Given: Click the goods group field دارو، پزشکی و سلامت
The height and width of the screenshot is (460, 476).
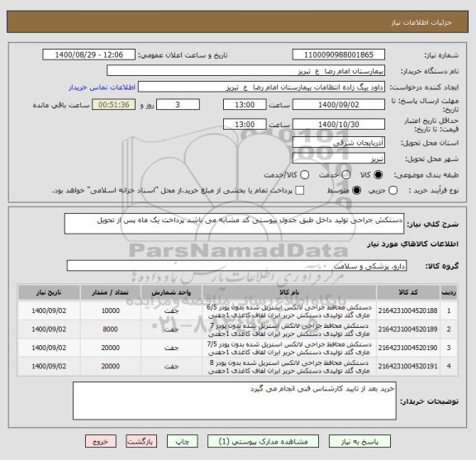Looking at the screenshot, I should point(236,266).
